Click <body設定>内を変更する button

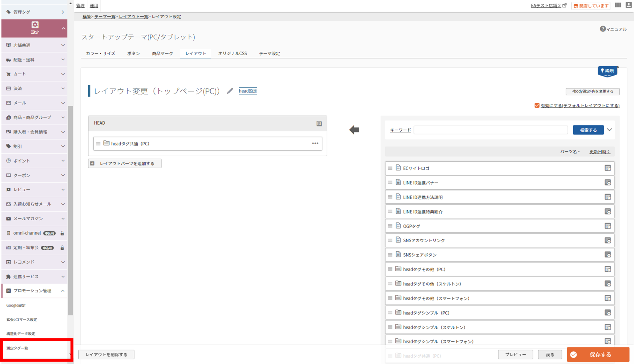pos(592,91)
